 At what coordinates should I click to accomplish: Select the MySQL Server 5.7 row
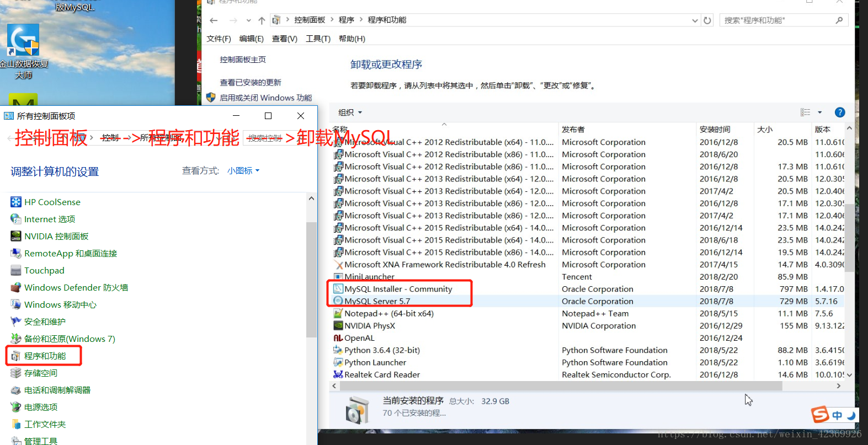click(x=587, y=301)
